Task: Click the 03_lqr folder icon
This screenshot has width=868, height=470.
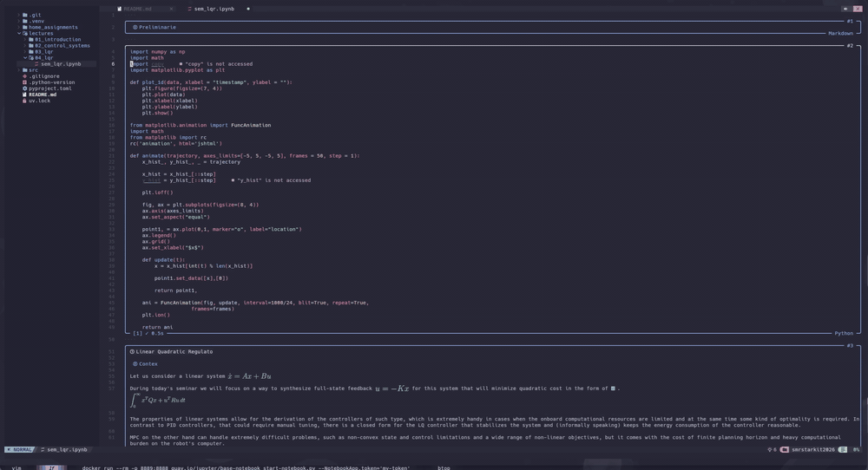Action: 31,51
